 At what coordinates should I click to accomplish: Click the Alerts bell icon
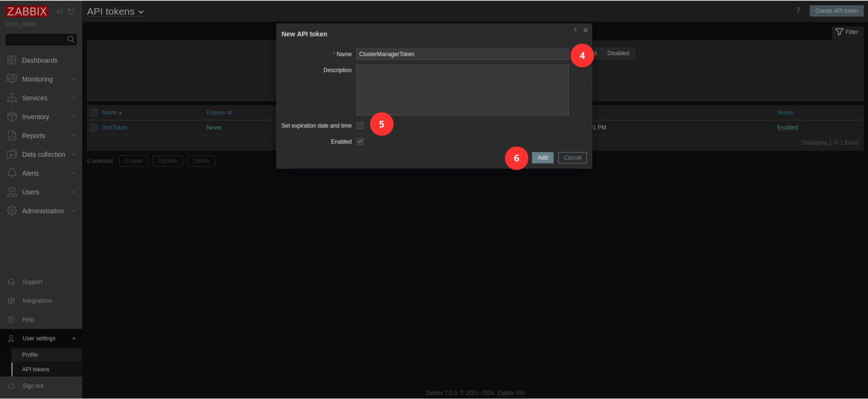(12, 173)
